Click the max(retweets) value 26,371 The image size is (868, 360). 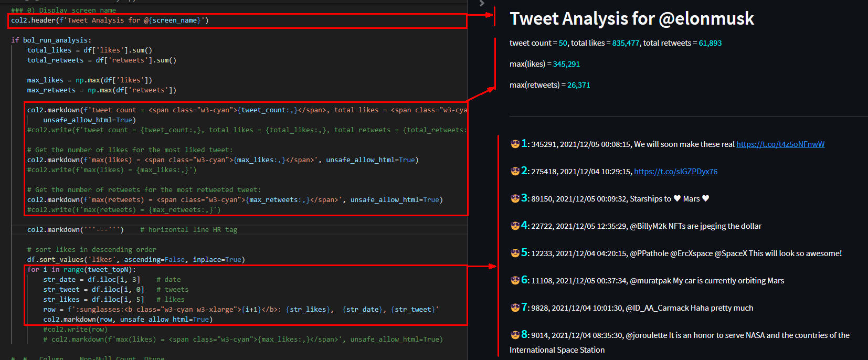[578, 85]
